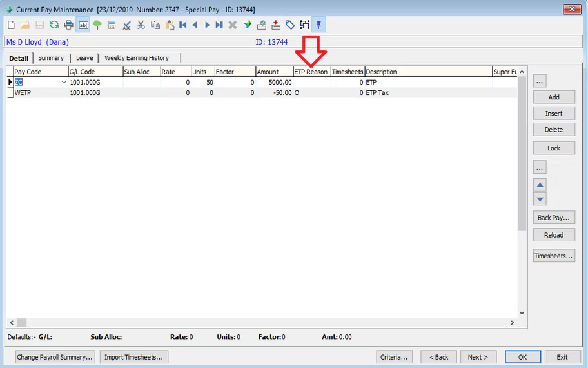Click the resize frame toolbar icon
The width and height of the screenshot is (588, 368).
pos(304,25)
